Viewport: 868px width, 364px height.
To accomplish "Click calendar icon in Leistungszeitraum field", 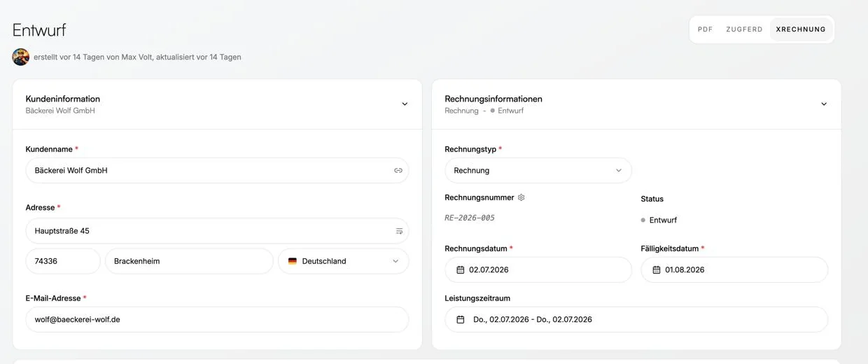I will pyautogui.click(x=461, y=319).
